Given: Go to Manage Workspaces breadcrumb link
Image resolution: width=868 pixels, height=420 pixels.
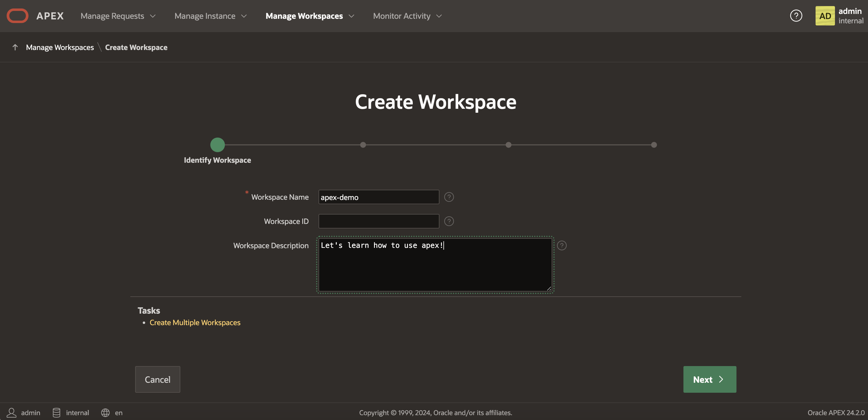Looking at the screenshot, I should click(x=60, y=48).
